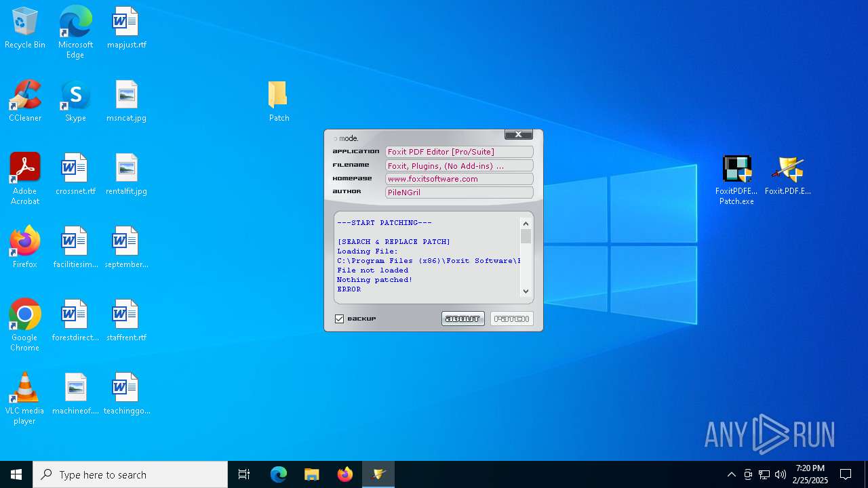The height and width of the screenshot is (488, 868).
Task: Click 'Loading File:' log line
Action: pyautogui.click(x=368, y=251)
